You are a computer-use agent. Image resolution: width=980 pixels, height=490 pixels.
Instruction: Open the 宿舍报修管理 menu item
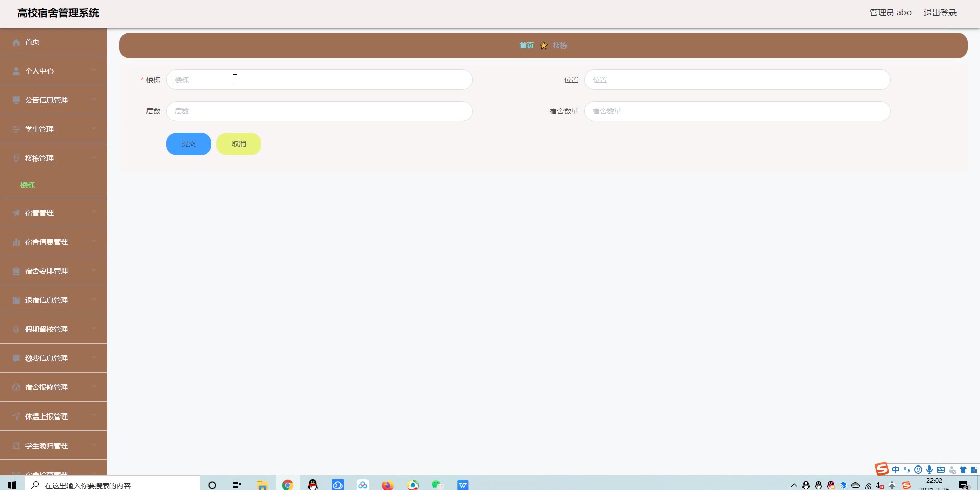pos(54,387)
